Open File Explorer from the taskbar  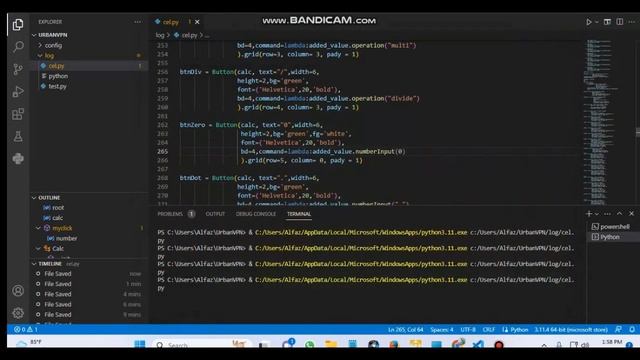pos(331,344)
